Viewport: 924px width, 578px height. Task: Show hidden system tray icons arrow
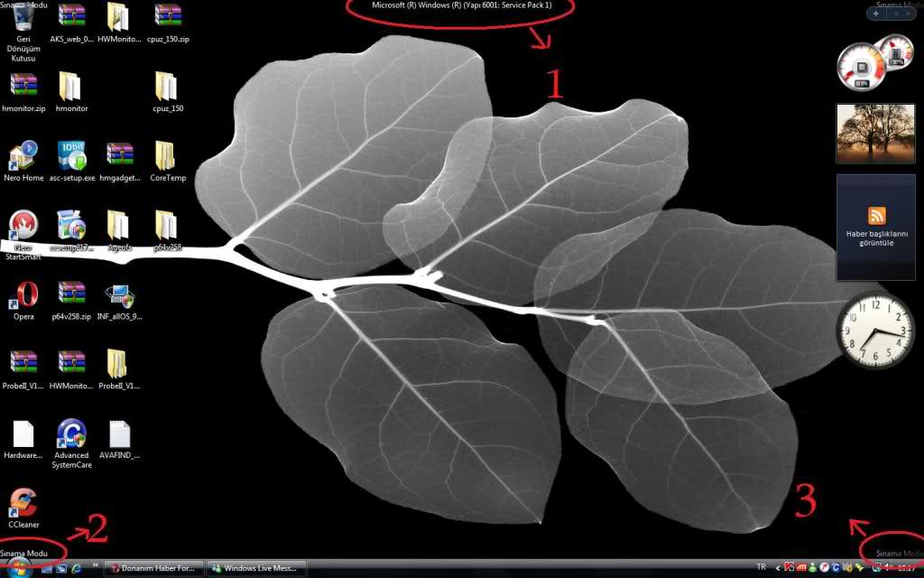coord(779,568)
